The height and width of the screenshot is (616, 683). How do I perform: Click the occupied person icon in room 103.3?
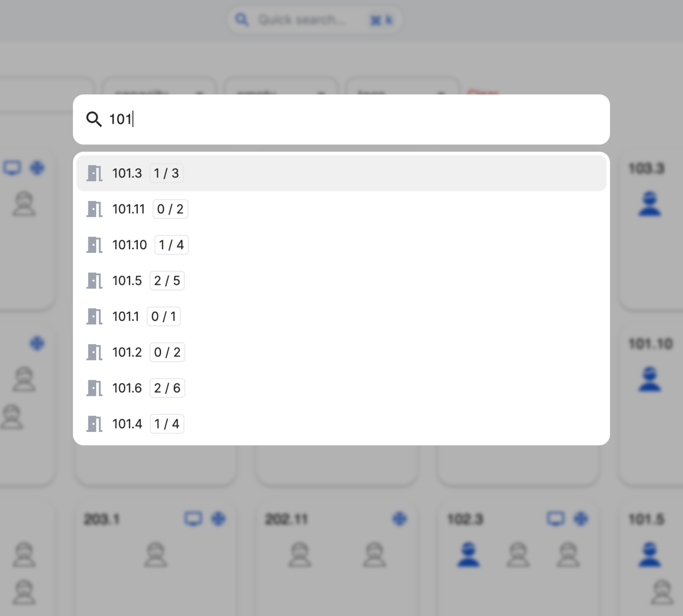(649, 204)
